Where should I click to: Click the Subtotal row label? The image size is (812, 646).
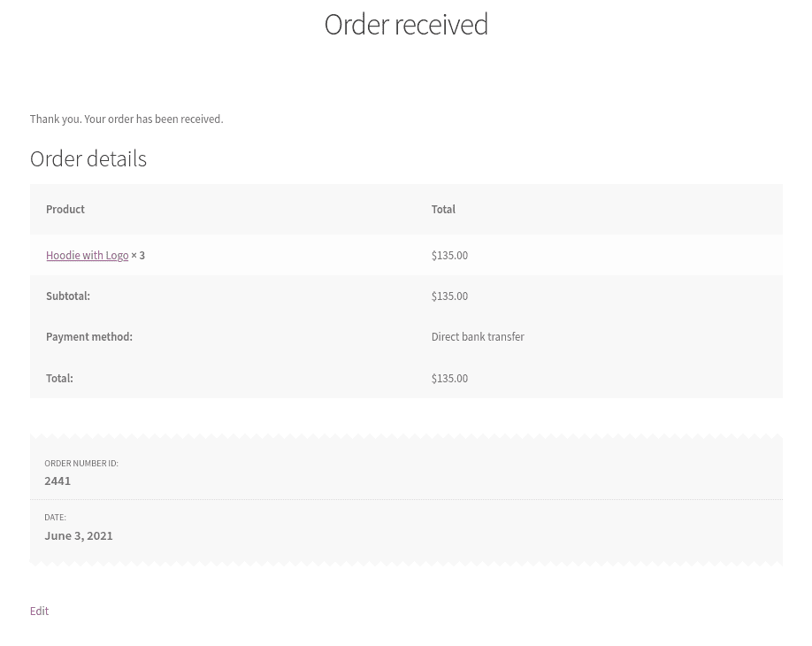[67, 296]
